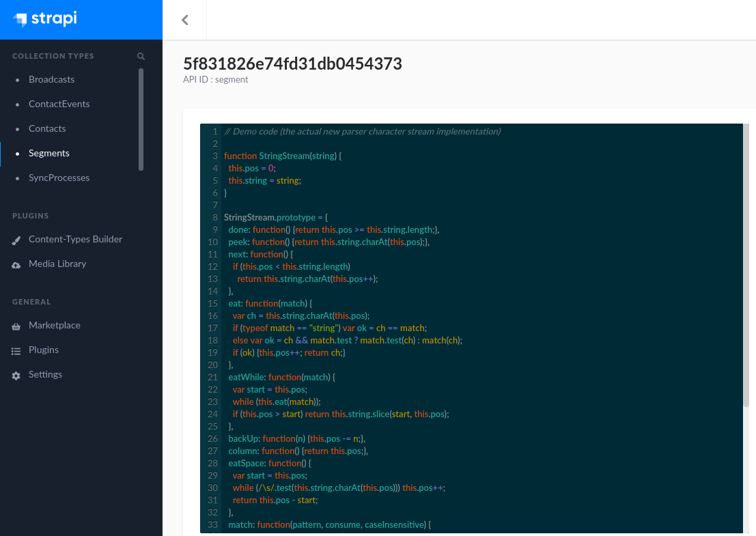Click the 'next: function() {' line
The width and height of the screenshot is (756, 536).
pyautogui.click(x=260, y=255)
